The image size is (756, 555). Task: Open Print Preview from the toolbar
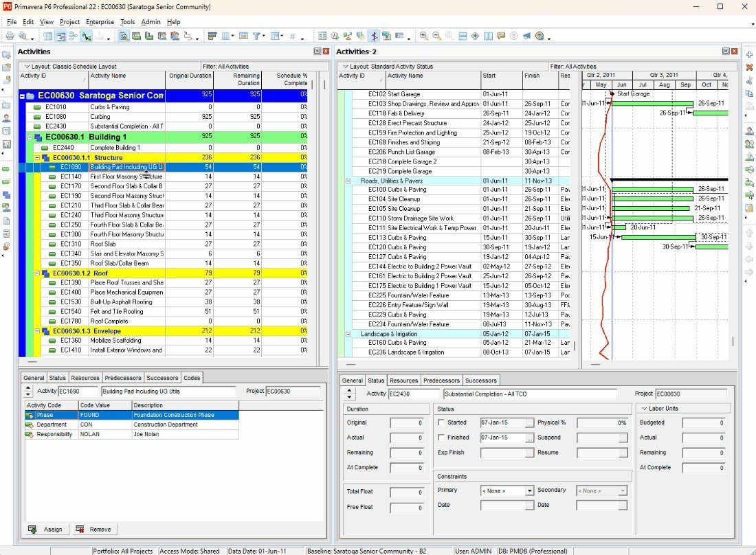[x=23, y=36]
